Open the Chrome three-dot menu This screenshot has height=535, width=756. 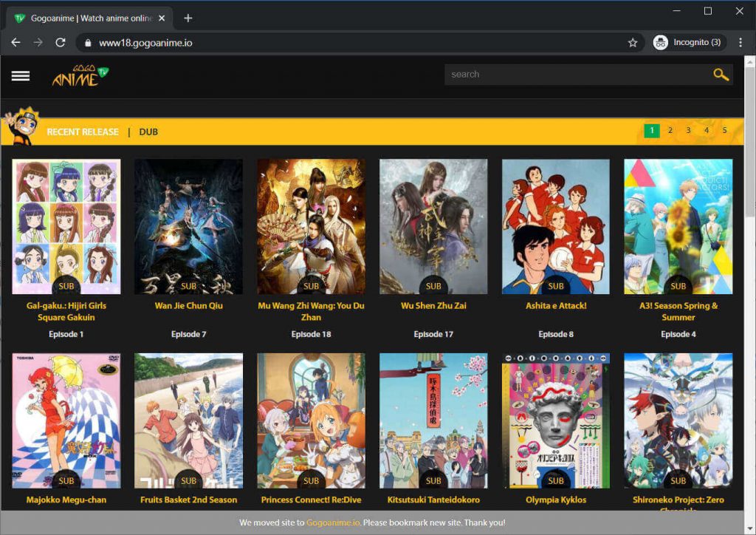click(740, 42)
